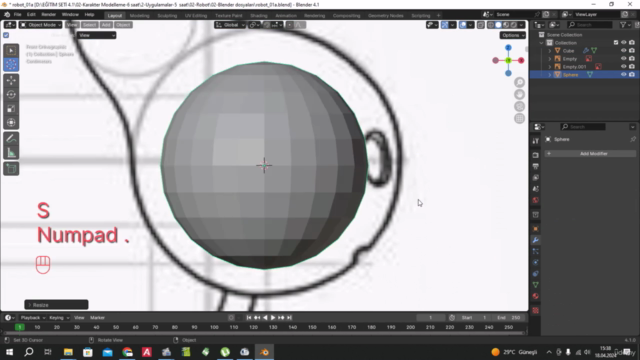This screenshot has width=640, height=360.
Task: Switch to material preview shading
Action: [x=506, y=25]
